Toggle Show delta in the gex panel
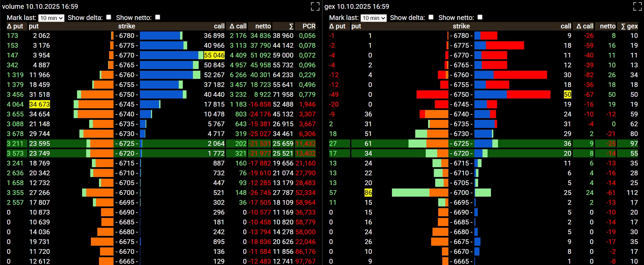Screen dimensions: 644x265 [431, 17]
